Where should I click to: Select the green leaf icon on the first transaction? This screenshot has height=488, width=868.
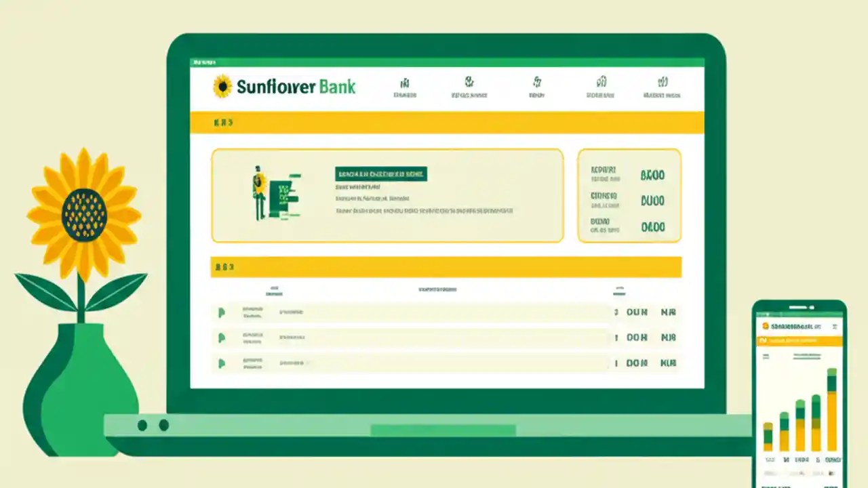coord(221,312)
